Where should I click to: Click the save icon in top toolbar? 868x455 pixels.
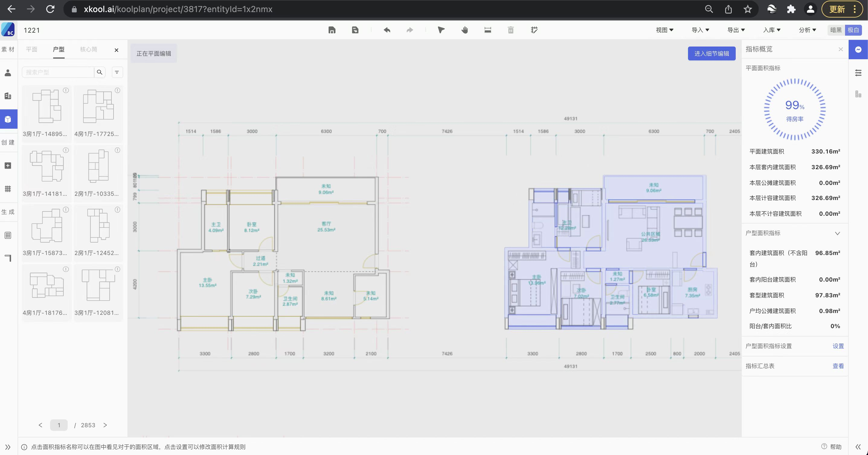(332, 30)
